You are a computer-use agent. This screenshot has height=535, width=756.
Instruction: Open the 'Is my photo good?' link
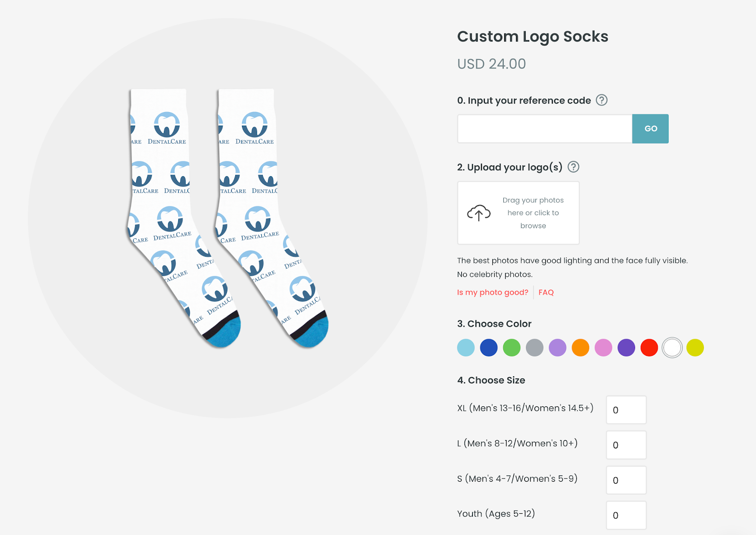(492, 292)
